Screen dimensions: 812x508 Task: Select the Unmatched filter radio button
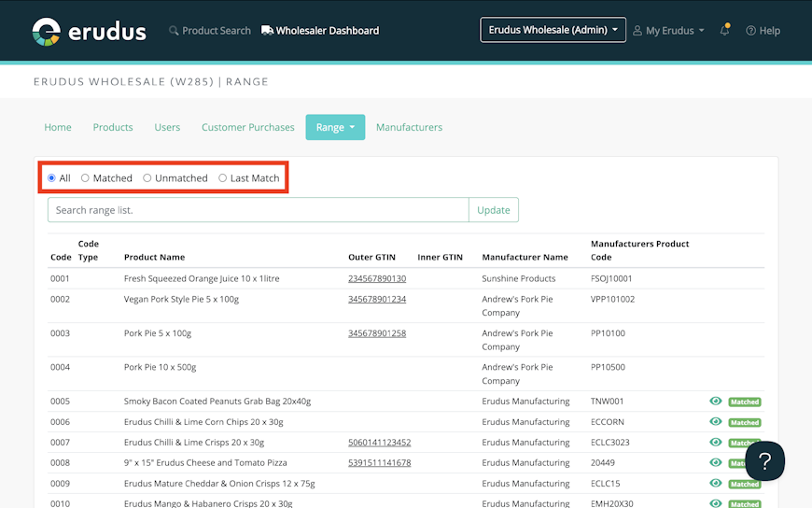pyautogui.click(x=147, y=177)
